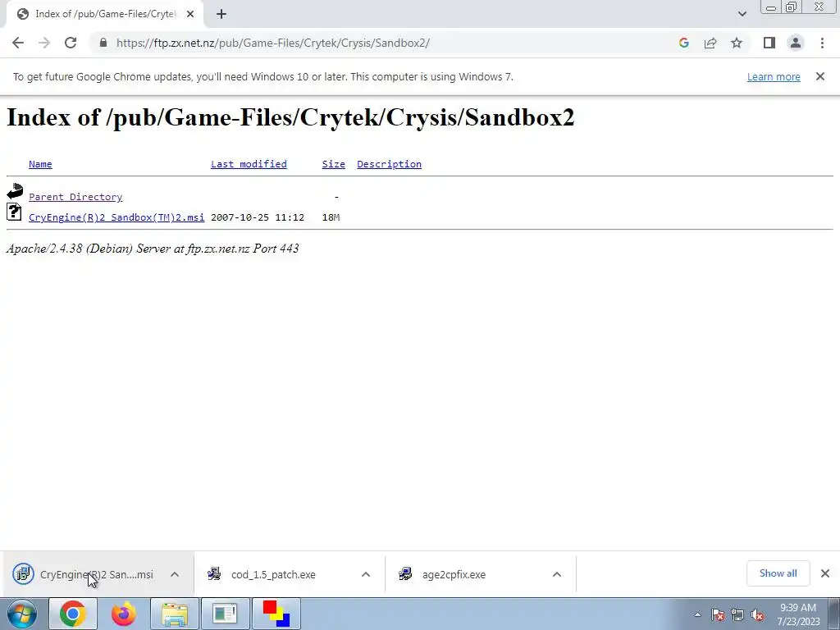Open Chrome's three-dot menu
The image size is (840, 630).
[x=822, y=43]
